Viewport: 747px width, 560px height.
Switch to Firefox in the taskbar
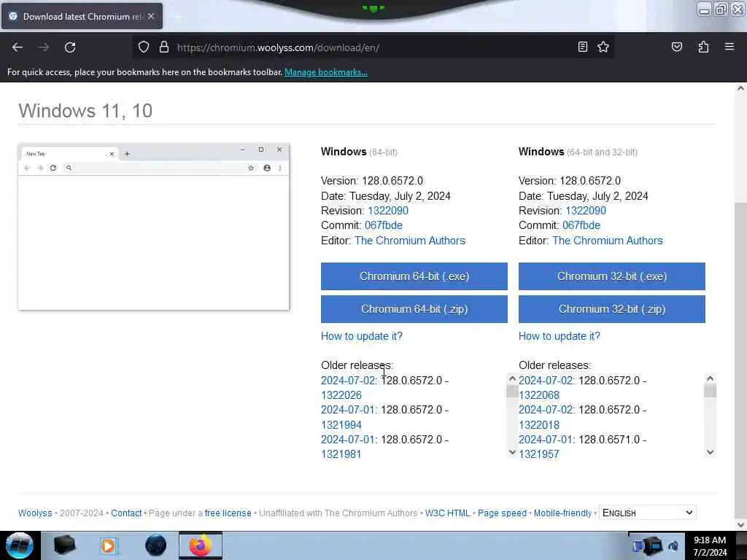pyautogui.click(x=201, y=545)
